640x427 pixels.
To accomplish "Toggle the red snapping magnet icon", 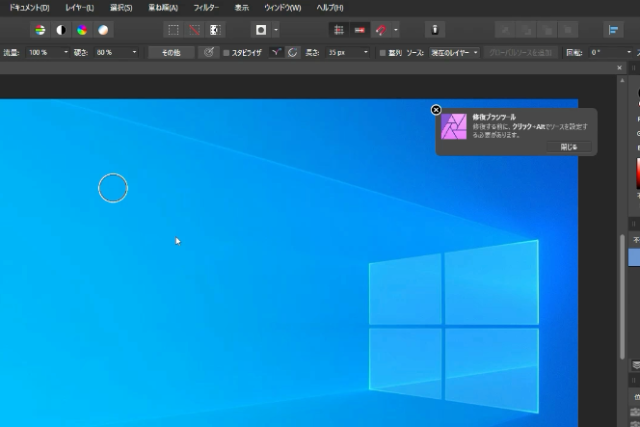I will coord(381,30).
